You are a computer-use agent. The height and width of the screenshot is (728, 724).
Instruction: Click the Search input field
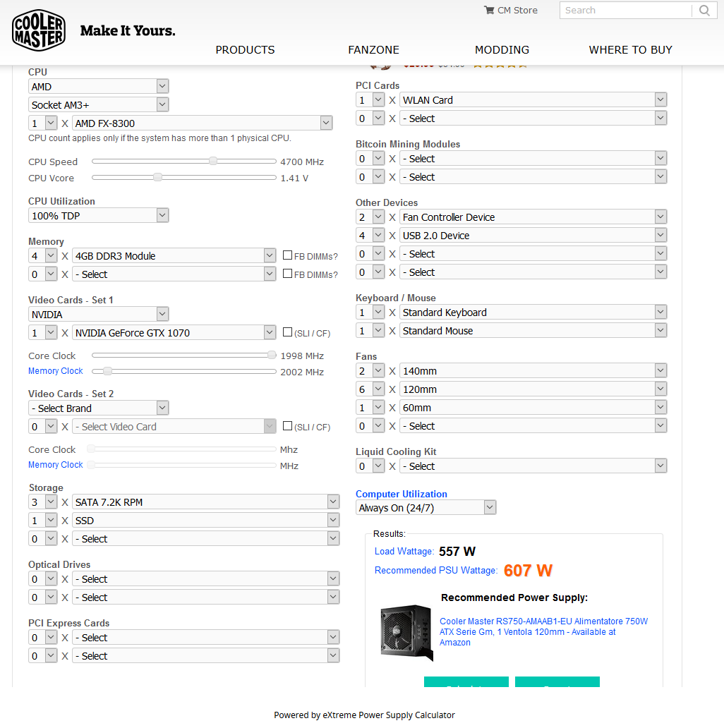pos(625,10)
